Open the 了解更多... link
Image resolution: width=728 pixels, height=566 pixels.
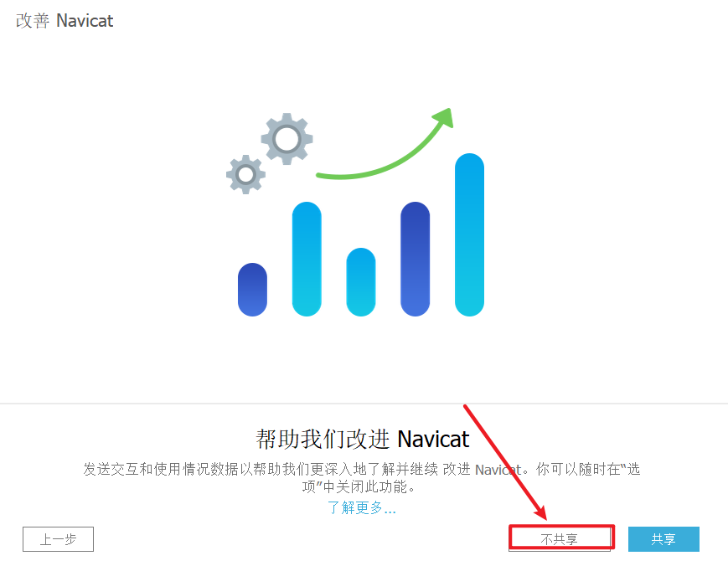pyautogui.click(x=362, y=507)
